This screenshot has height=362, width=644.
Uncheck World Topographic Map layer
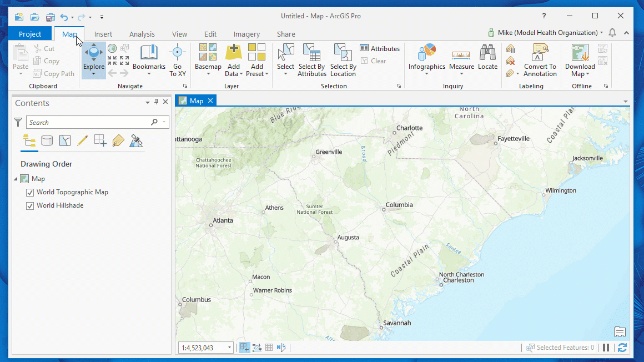coord(30,192)
